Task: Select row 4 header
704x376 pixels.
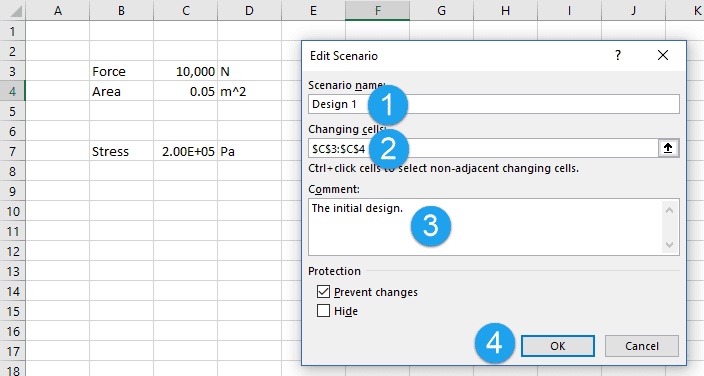Action: (x=13, y=91)
